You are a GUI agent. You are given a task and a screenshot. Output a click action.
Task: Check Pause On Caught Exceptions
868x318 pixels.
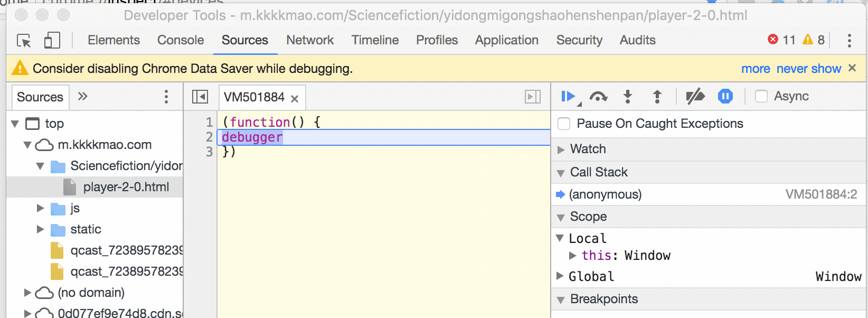564,124
